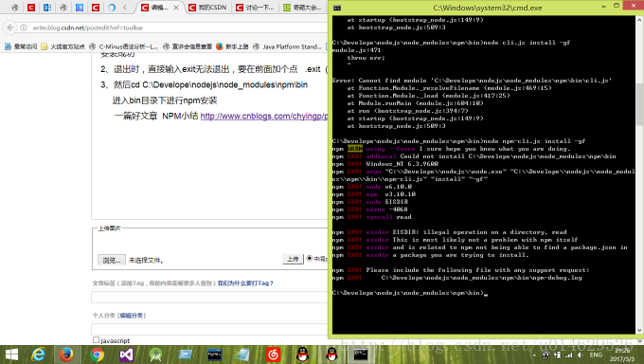644x364 pixels.
Task: Click the taskbar clock showing 21:26
Action: coord(622,355)
